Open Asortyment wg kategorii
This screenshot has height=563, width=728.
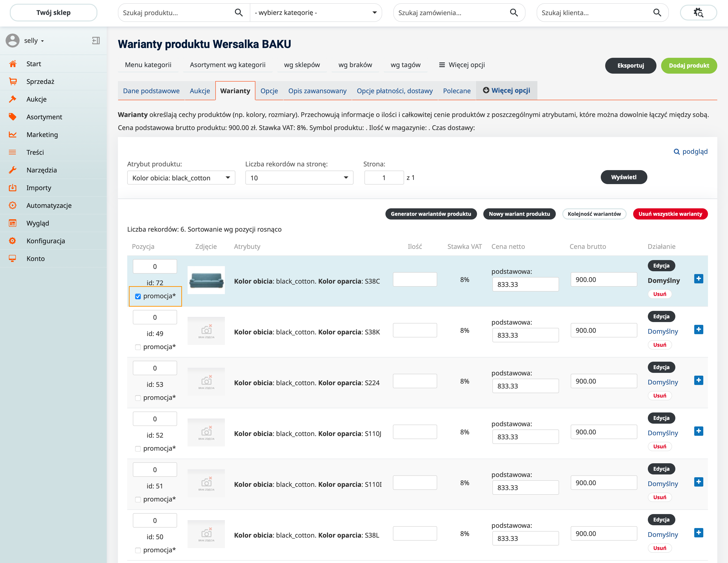228,65
